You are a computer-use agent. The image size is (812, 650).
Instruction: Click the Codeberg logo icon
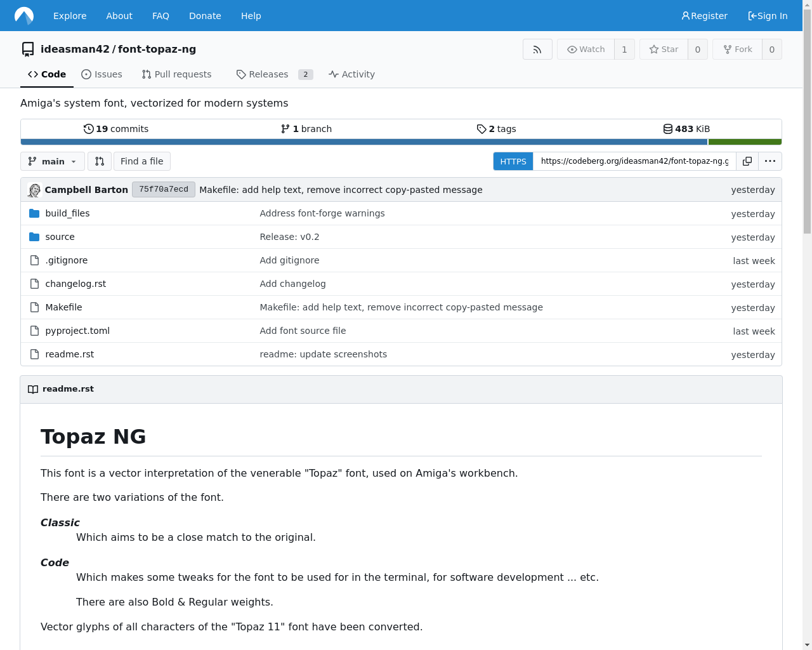coord(24,15)
